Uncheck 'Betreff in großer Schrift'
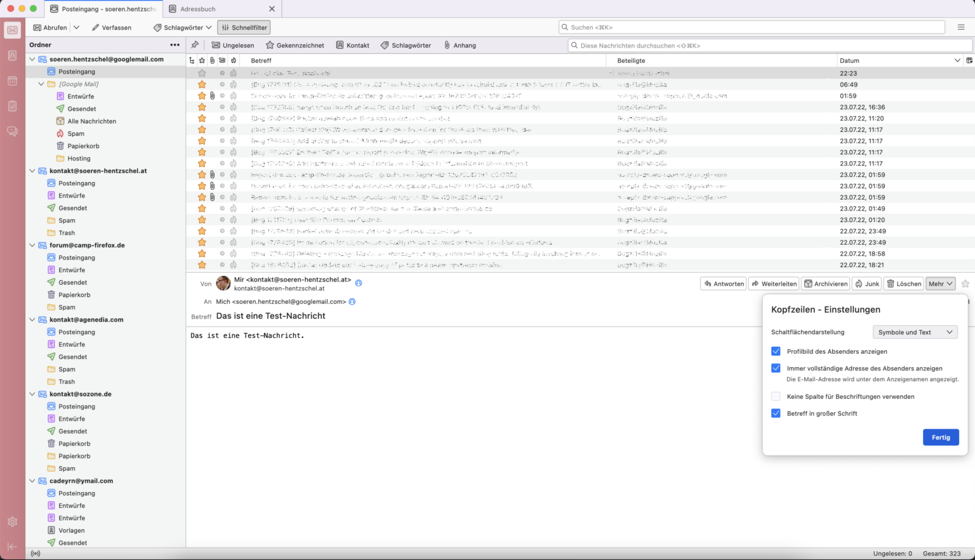The width and height of the screenshot is (975, 560). click(776, 413)
